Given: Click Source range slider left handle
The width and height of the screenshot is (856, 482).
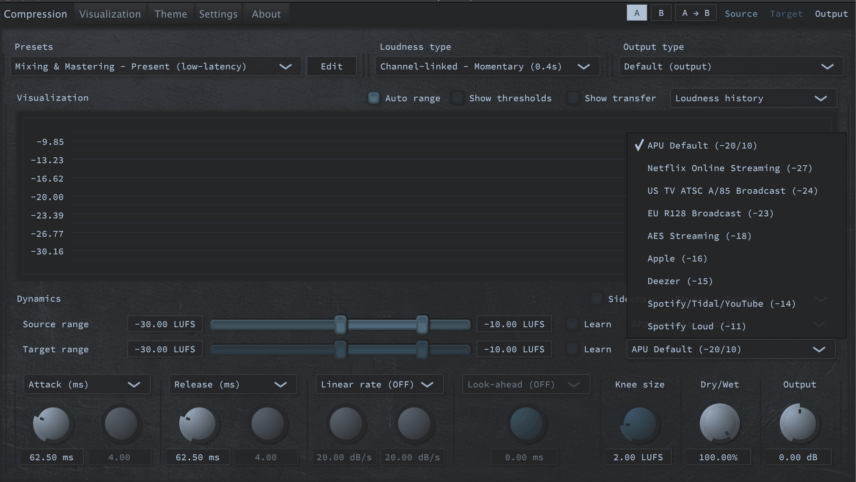Looking at the screenshot, I should (x=341, y=324).
